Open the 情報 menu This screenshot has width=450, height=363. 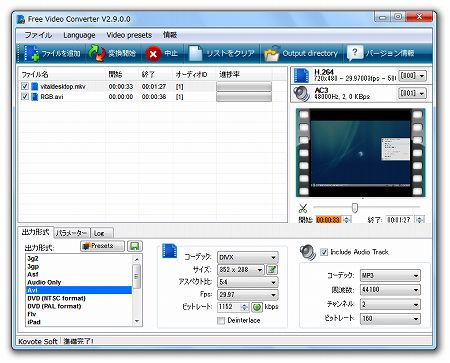pos(170,35)
